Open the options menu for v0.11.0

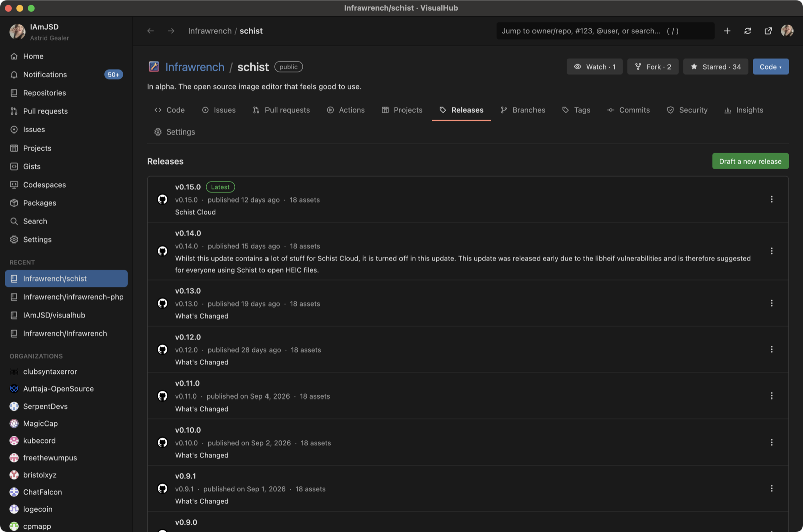point(772,396)
